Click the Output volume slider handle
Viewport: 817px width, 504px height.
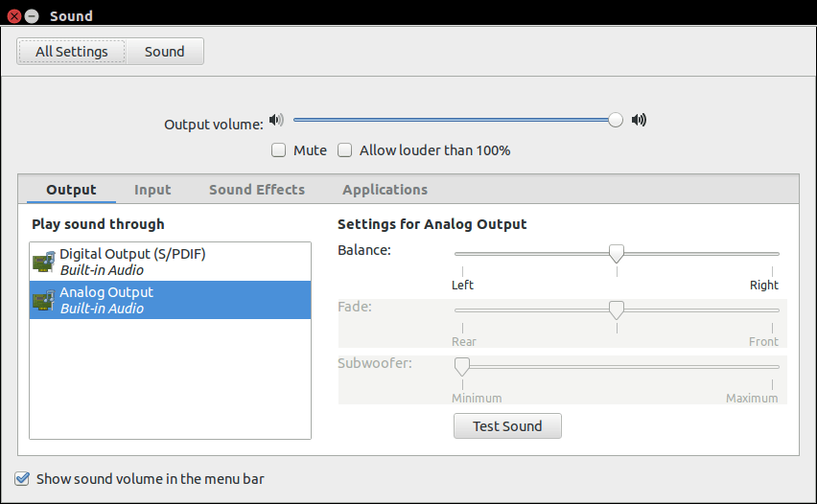click(616, 120)
